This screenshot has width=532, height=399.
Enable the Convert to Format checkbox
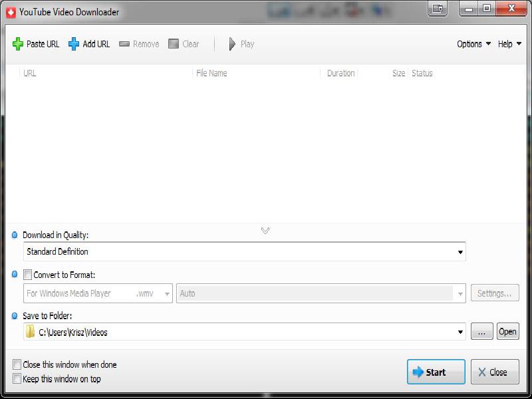click(27, 275)
